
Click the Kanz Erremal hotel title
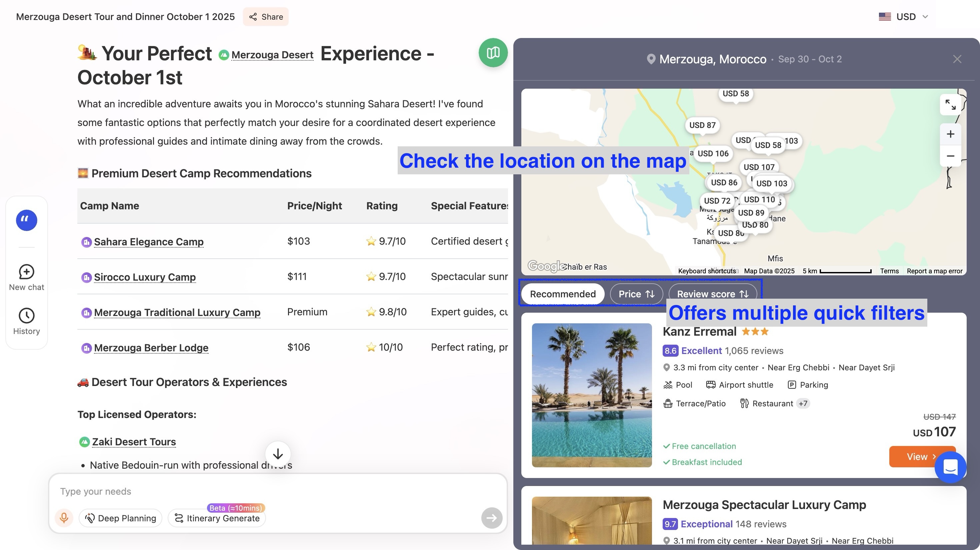699,332
